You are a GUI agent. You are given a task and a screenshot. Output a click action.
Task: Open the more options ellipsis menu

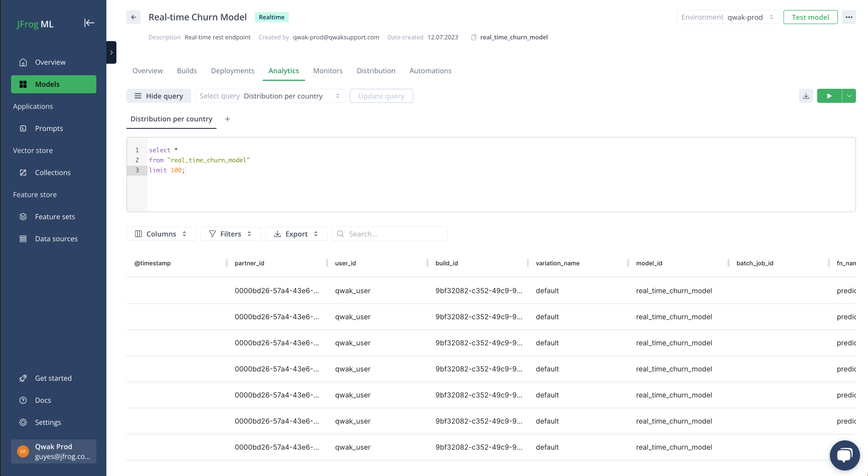[849, 17]
